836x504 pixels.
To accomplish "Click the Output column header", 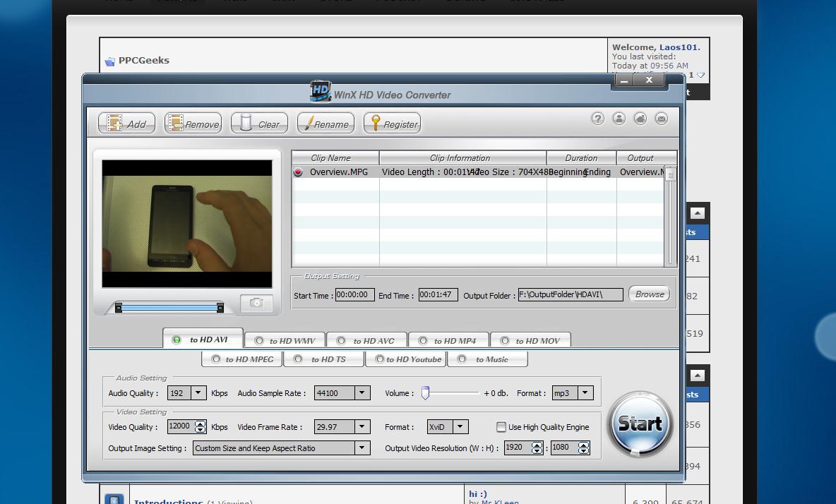I will pyautogui.click(x=647, y=157).
